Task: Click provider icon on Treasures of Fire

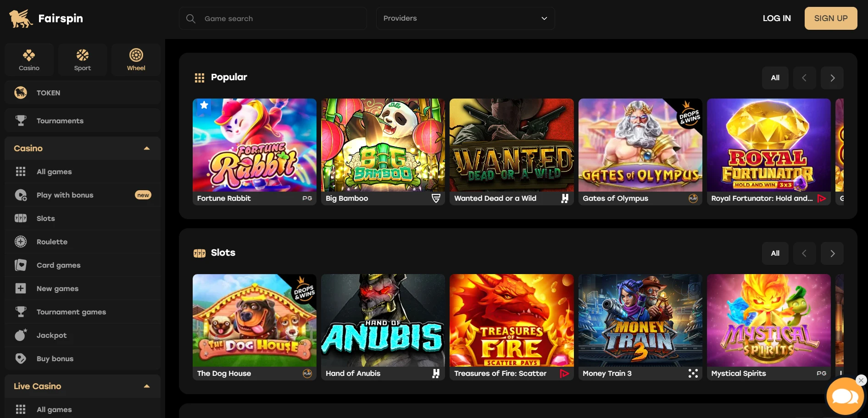Action: tap(565, 374)
